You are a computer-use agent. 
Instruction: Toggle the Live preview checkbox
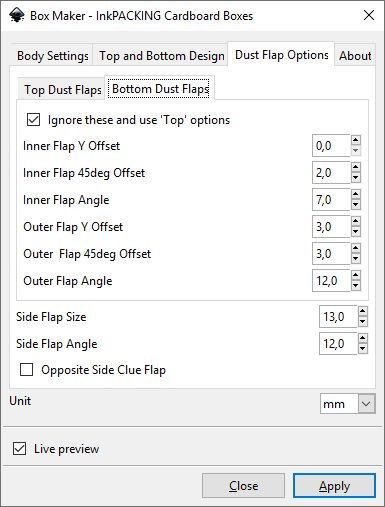click(19, 449)
